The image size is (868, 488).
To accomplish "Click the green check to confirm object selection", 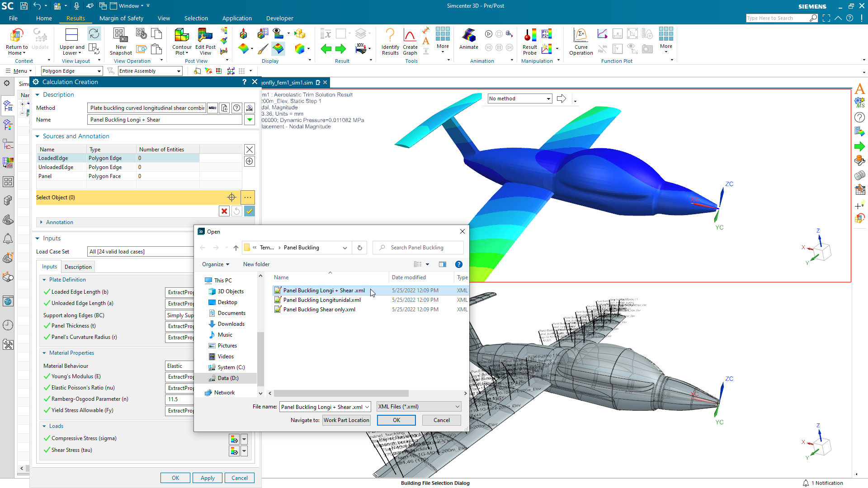I will coord(249,211).
